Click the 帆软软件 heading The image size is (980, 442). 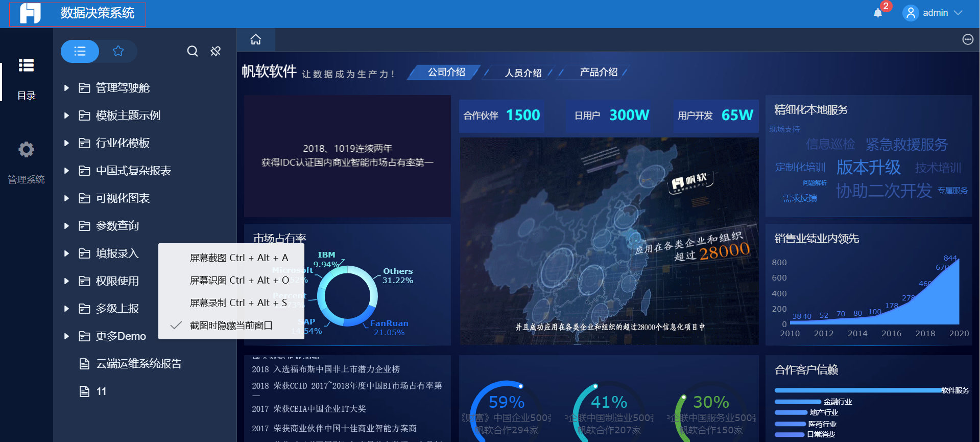pyautogui.click(x=269, y=72)
